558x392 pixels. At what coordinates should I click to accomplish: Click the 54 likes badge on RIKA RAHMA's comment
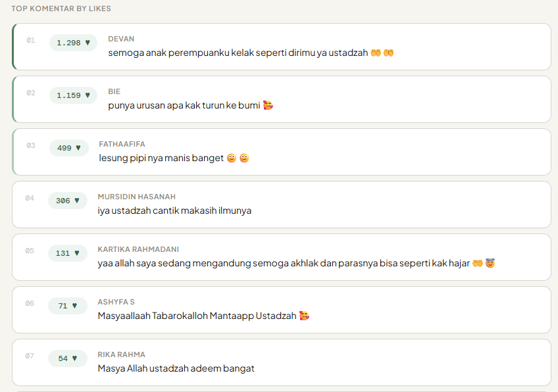click(68, 358)
